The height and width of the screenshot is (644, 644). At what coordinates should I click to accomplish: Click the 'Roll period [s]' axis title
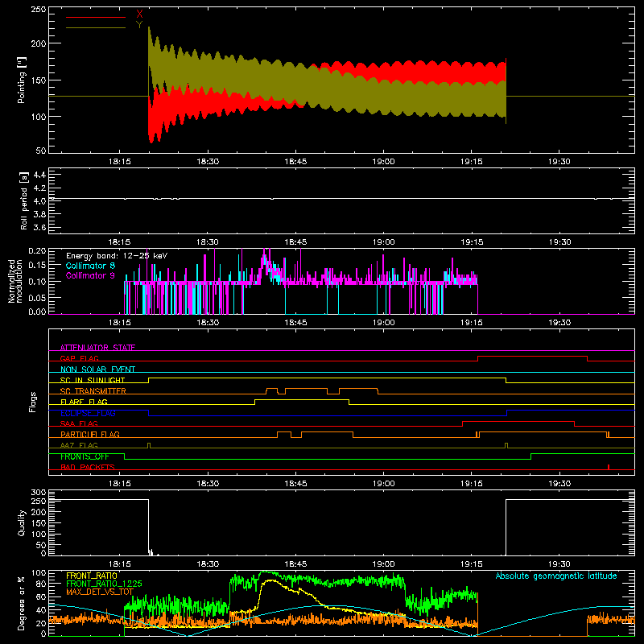pyautogui.click(x=24, y=200)
